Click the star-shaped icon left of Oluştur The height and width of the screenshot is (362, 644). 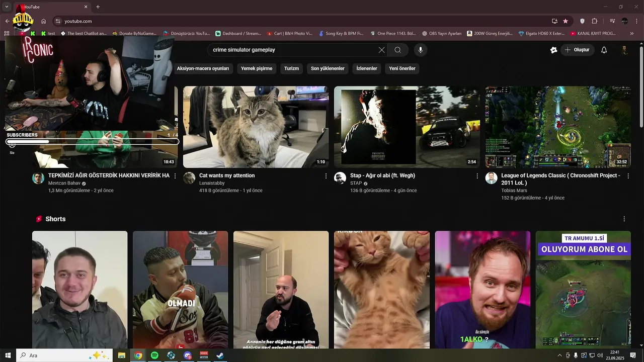click(553, 50)
